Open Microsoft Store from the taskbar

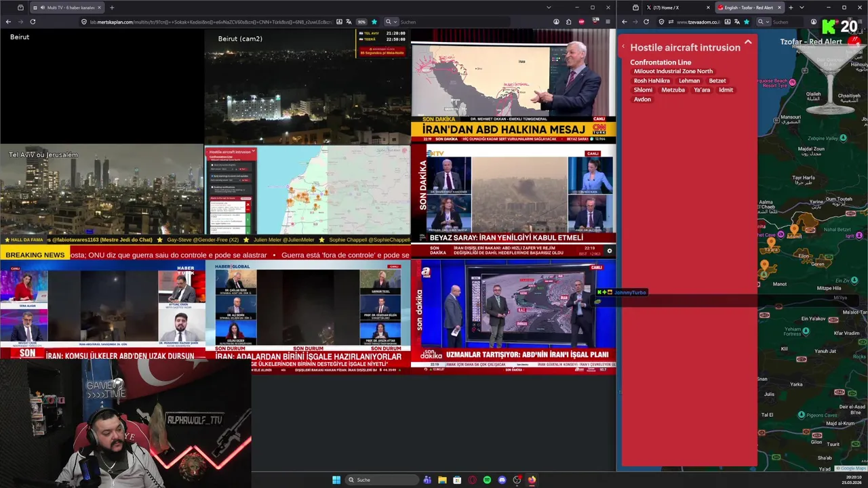(x=457, y=480)
